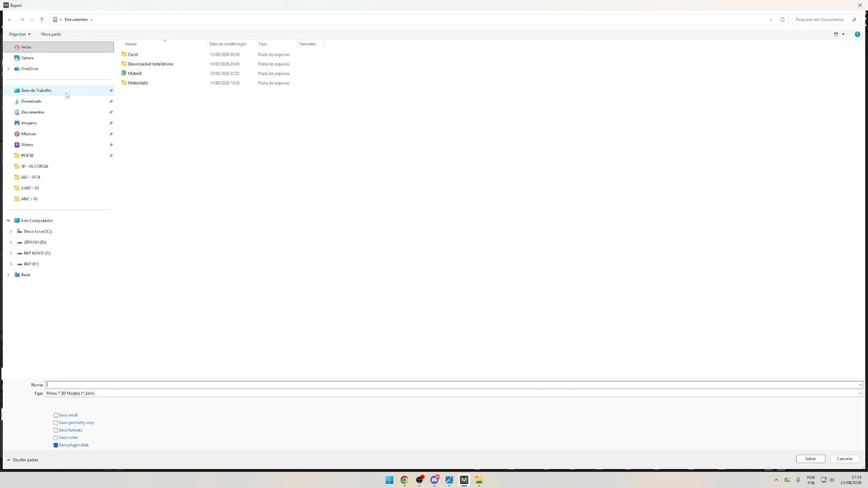Screen dimensions: 868x488
Task: Select the Rede network item
Action: tap(25, 274)
